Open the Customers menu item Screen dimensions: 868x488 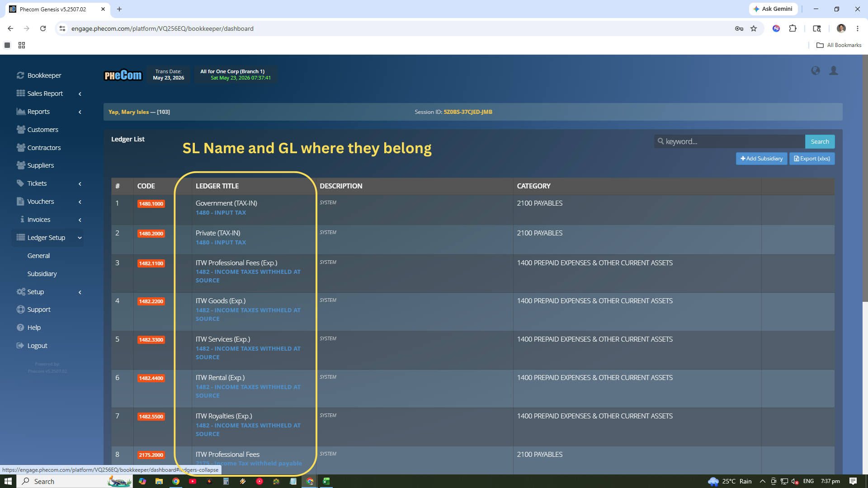[x=42, y=130]
